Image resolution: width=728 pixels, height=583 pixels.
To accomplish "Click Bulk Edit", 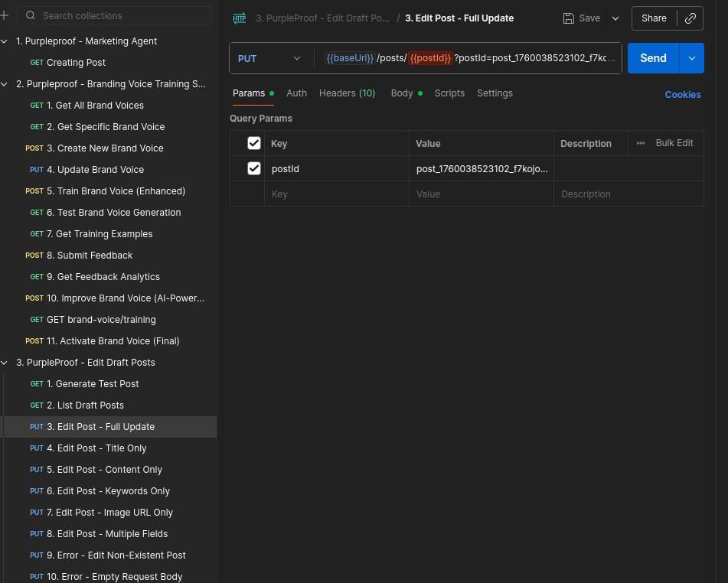I will coord(674,143).
